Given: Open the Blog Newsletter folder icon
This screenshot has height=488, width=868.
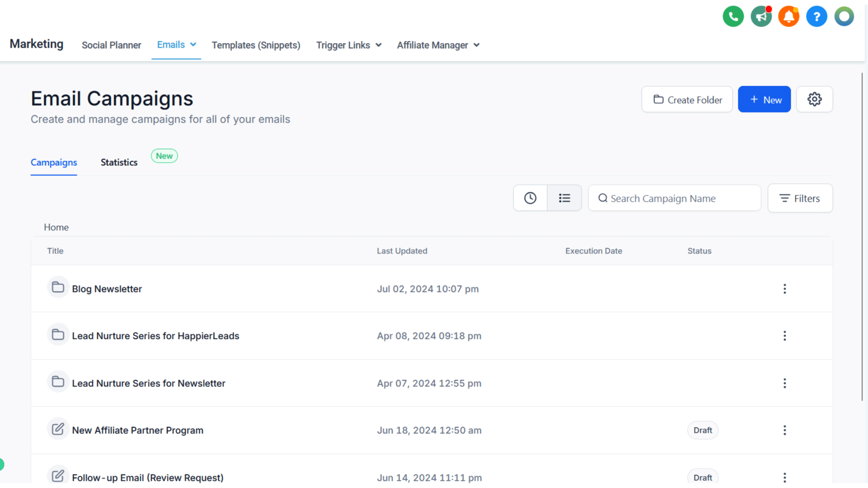Looking at the screenshot, I should pos(58,288).
